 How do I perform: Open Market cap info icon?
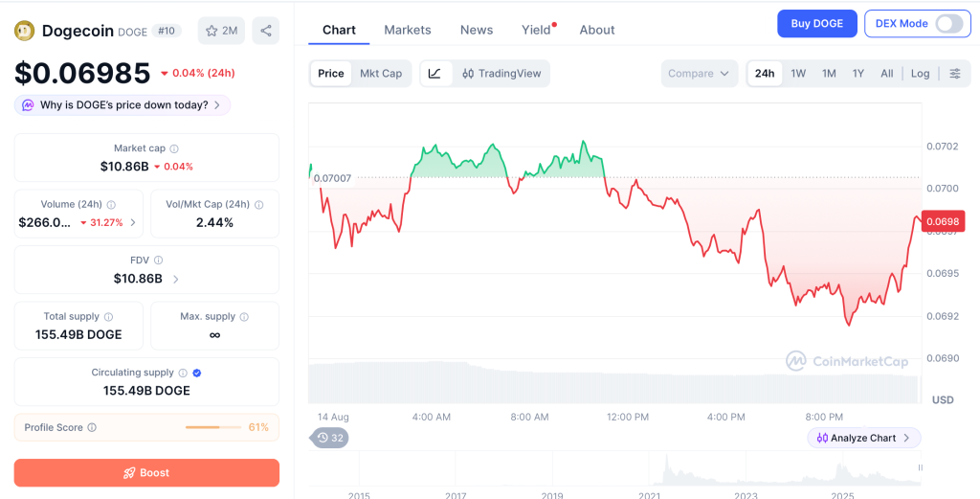click(x=174, y=148)
